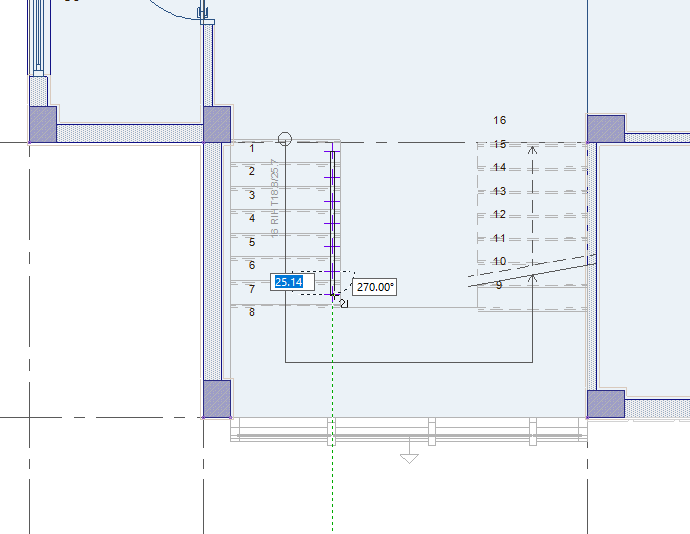This screenshot has width=690, height=534.
Task: Select the hatched column at bottom-left of stairwell
Action: click(x=217, y=399)
